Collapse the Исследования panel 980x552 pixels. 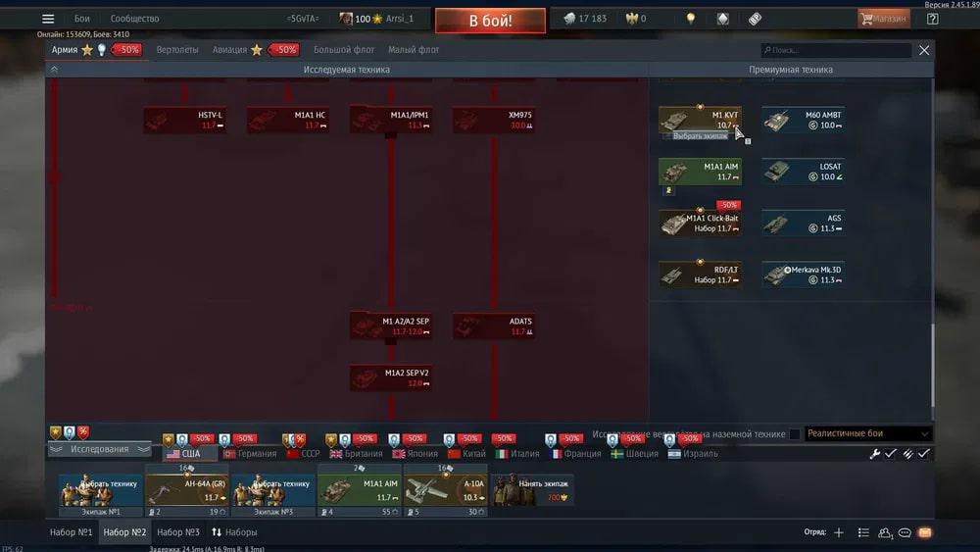(99, 449)
